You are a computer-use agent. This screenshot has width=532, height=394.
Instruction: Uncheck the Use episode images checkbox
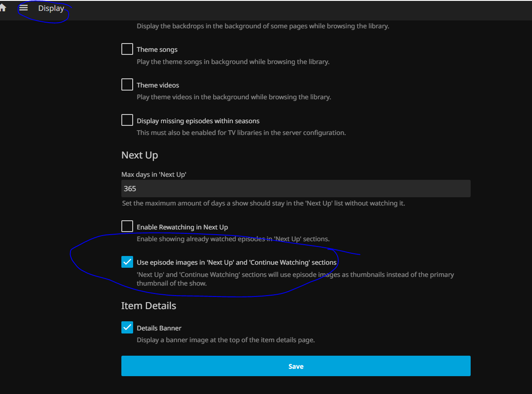[127, 262]
